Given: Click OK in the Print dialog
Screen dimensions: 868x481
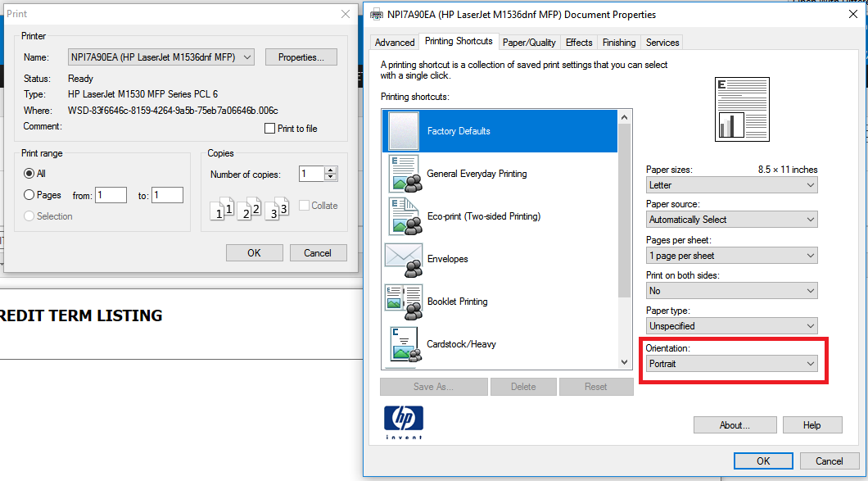Looking at the screenshot, I should (x=254, y=252).
